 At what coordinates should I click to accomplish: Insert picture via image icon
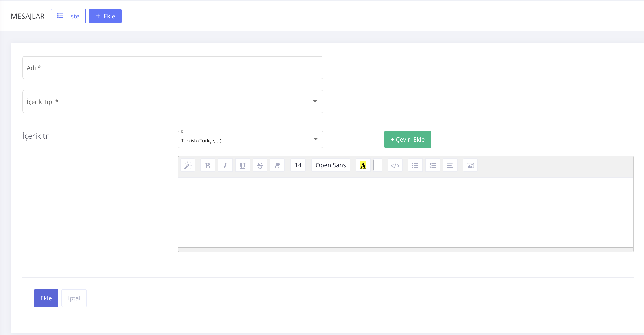[x=470, y=165]
